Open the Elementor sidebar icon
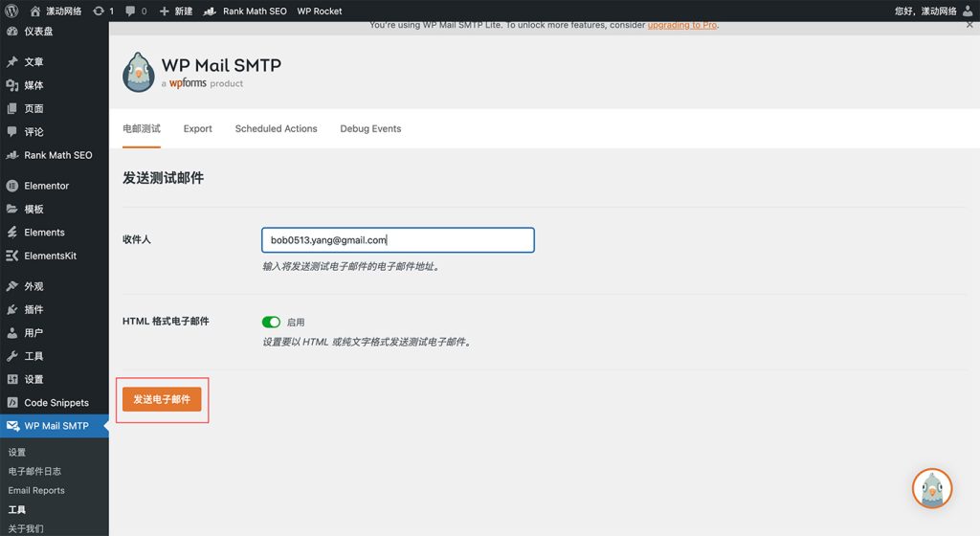The image size is (980, 536). click(x=11, y=186)
